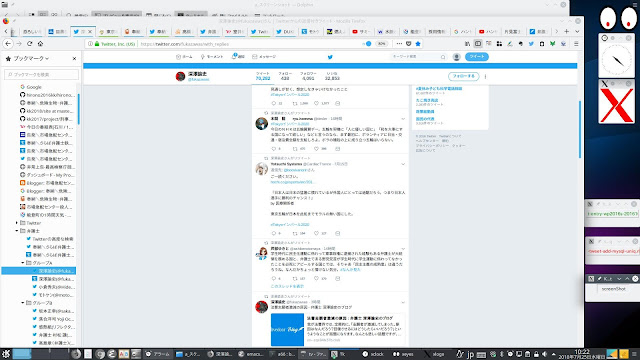
Task: Open the ツイート count 70,202 profile tab
Action: pyautogui.click(x=263, y=76)
